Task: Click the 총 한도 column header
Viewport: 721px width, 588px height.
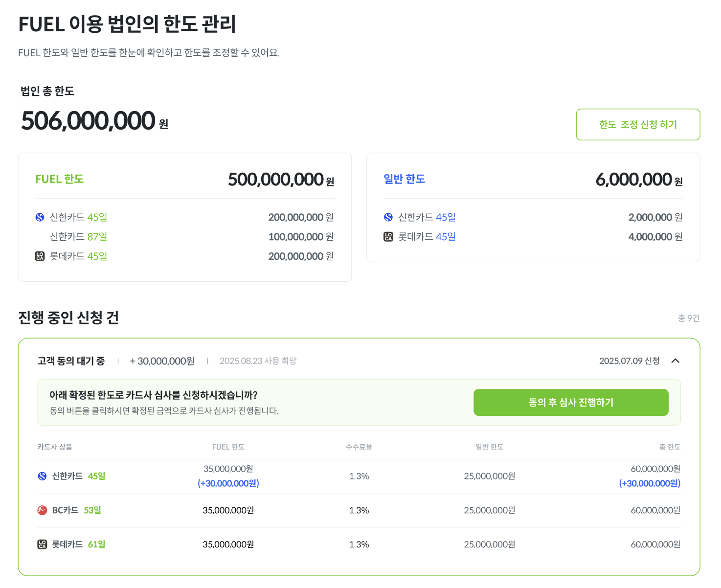Action: click(670, 447)
